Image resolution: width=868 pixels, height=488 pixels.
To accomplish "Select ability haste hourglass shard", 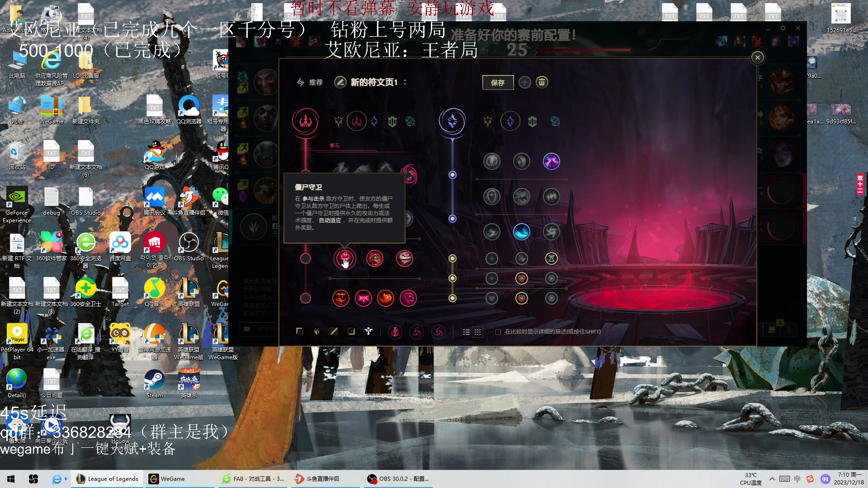I will [552, 258].
